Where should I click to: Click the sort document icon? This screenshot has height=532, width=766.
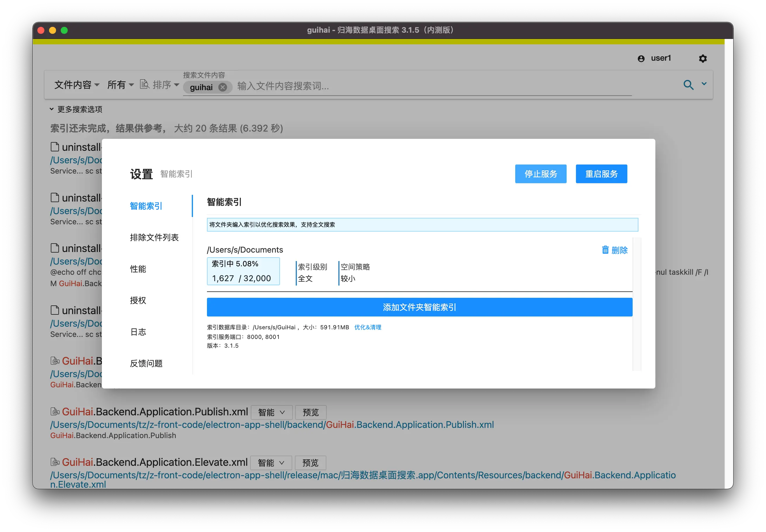pyautogui.click(x=144, y=84)
